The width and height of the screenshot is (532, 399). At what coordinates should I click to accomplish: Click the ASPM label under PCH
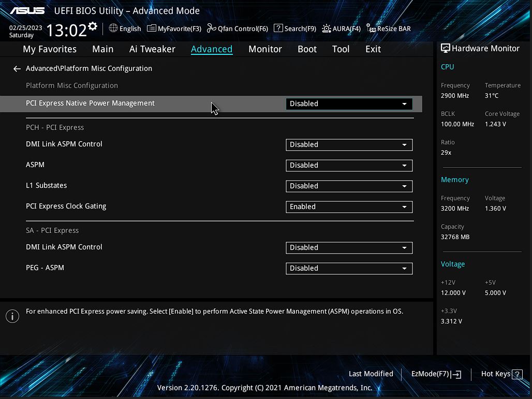(35, 165)
